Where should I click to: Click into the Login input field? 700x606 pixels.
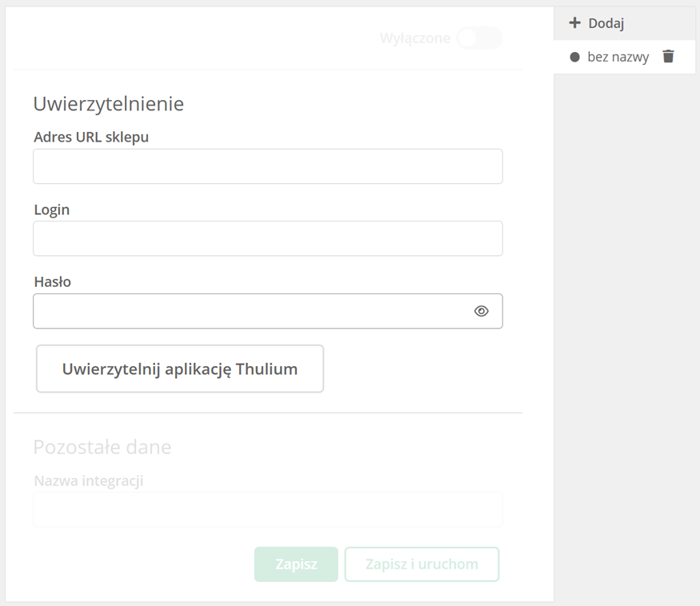point(268,238)
